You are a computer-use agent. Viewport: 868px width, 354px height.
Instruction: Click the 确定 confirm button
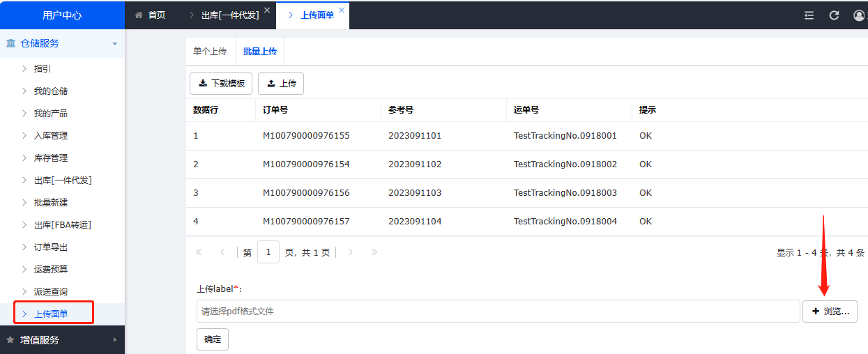(213, 339)
